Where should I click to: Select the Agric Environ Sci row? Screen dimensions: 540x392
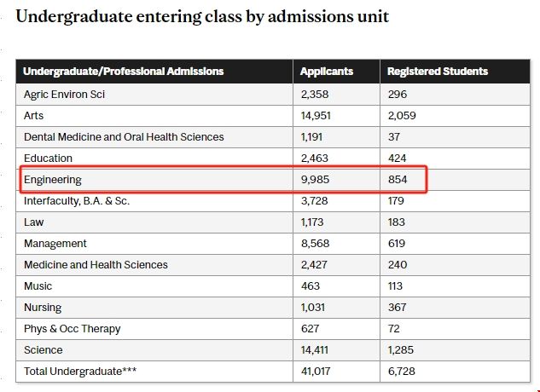tap(64, 94)
